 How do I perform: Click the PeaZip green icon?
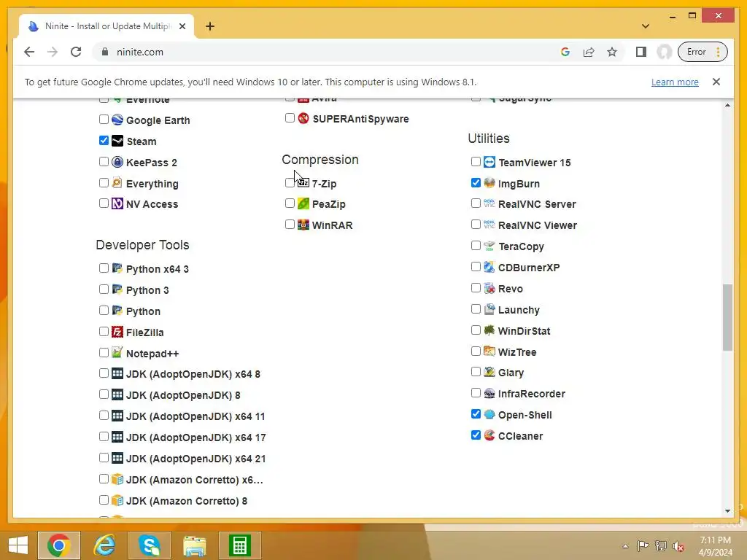303,204
